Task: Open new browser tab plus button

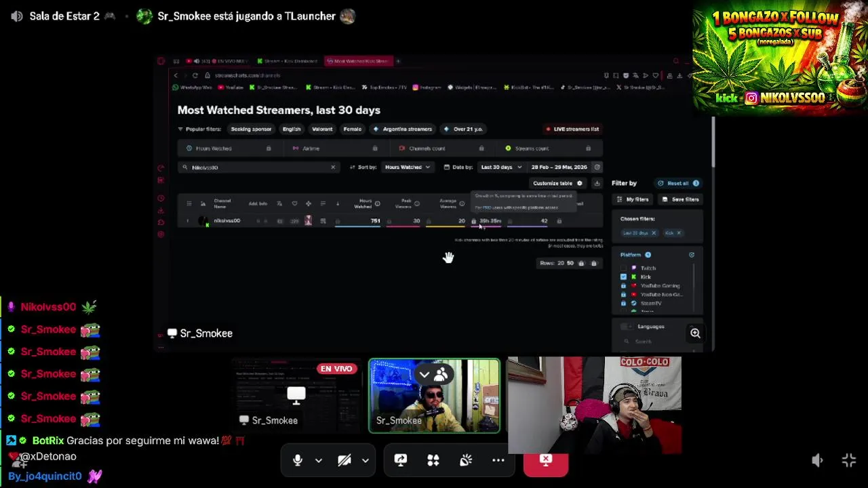Action: [x=399, y=61]
